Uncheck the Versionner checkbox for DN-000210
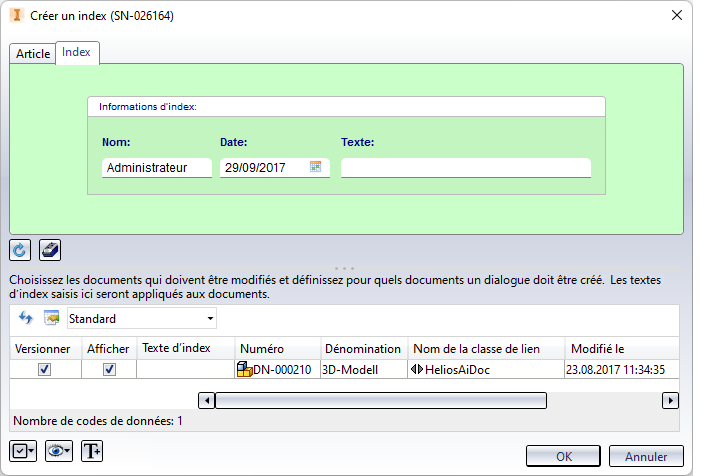This screenshot has height=476, width=707. (43, 369)
